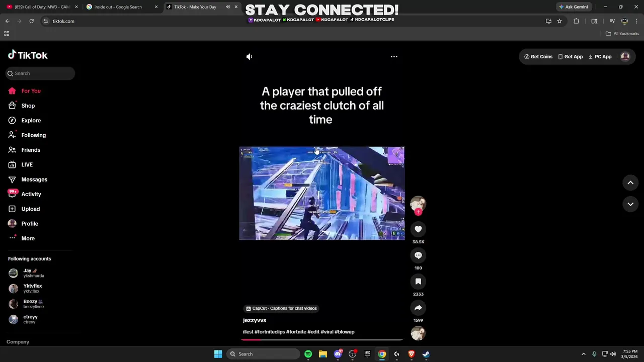
Task: Open Chrome apps grid shortcut
Action: click(x=7, y=34)
